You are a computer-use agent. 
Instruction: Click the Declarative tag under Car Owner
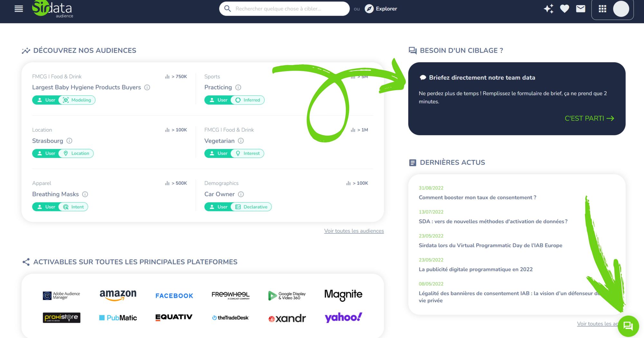click(251, 207)
